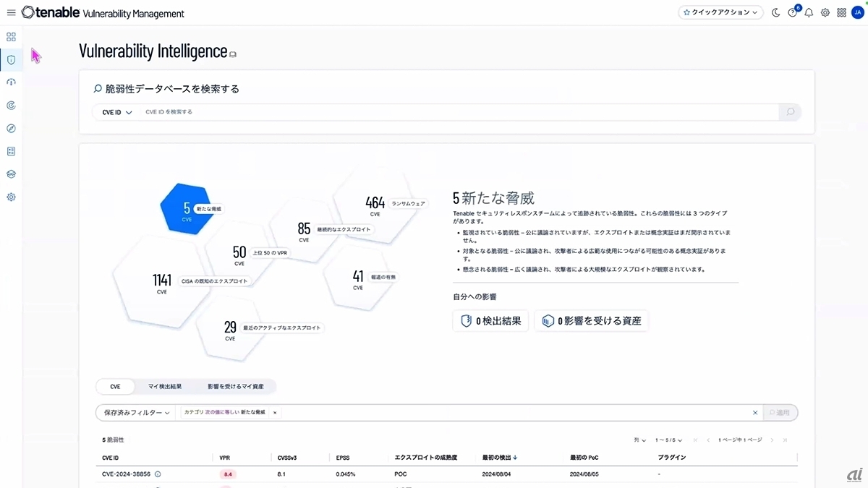Click the dashboard grid icon in sidebar
This screenshot has width=868, height=488.
[x=11, y=37]
